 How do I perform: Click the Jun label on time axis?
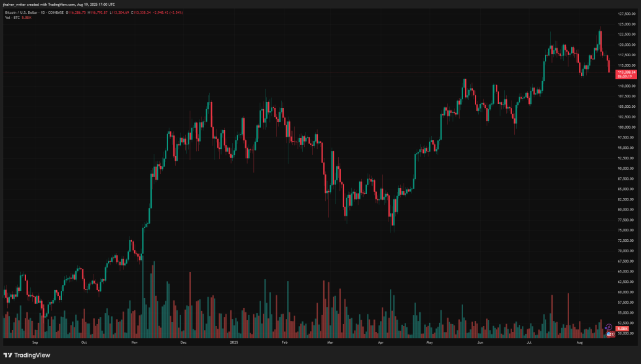coord(480,342)
